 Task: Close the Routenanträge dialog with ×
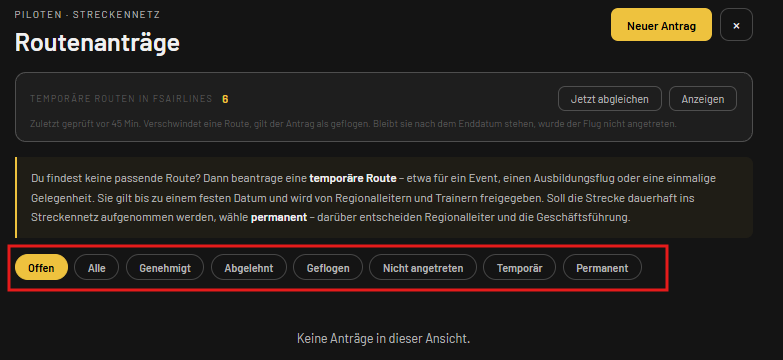[x=736, y=25]
